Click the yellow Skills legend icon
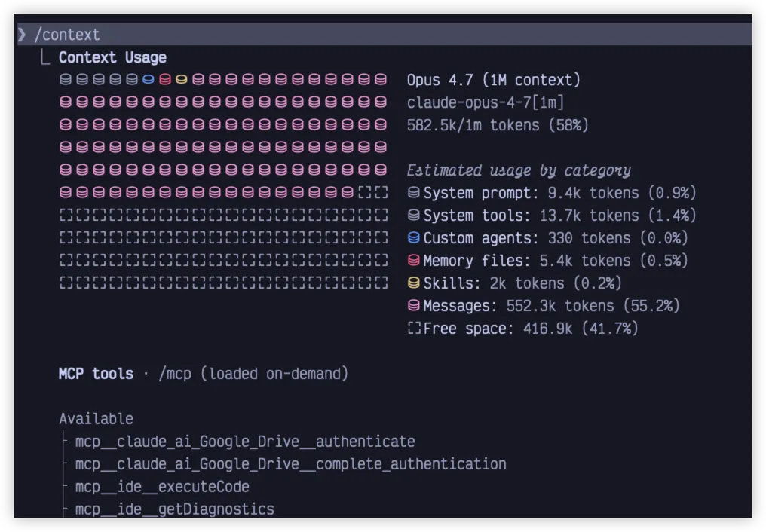 pos(413,283)
